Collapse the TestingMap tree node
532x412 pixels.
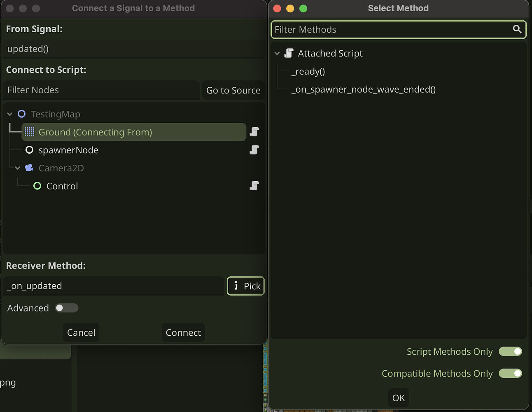click(x=9, y=114)
